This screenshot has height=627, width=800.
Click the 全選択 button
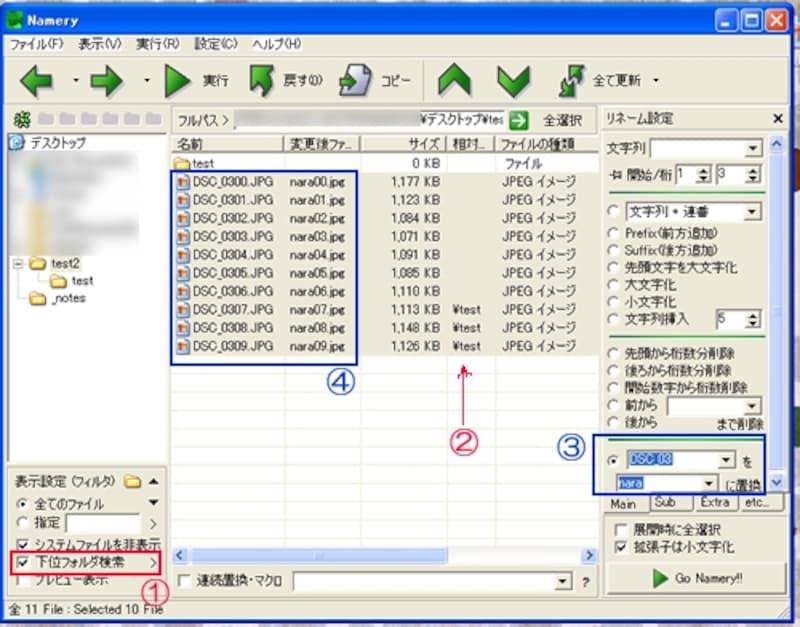563,120
